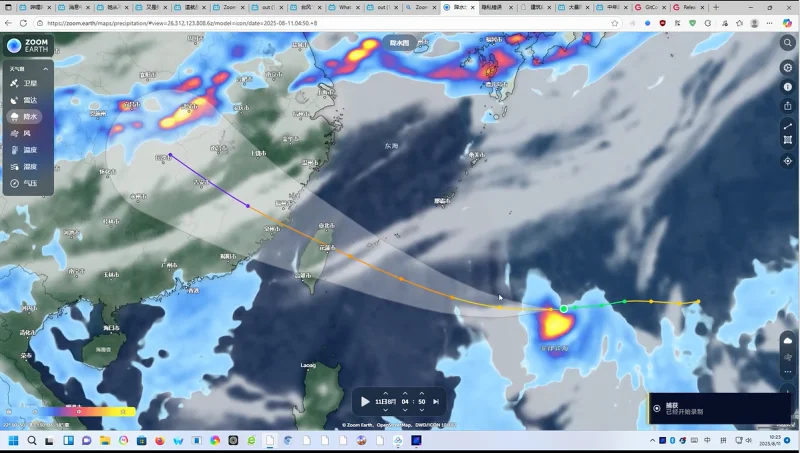Collapse the 天气图 layer panel

pyautogui.click(x=18, y=68)
